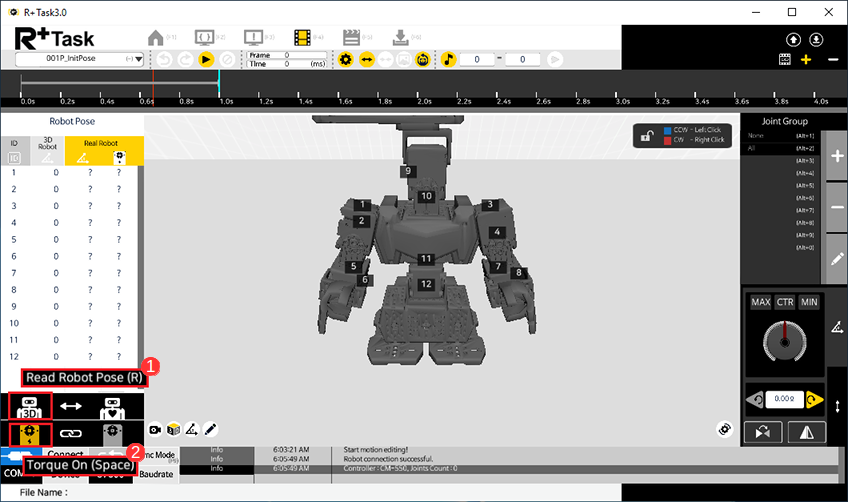
Task: Toggle Torque On for the robot
Action: (x=29, y=433)
